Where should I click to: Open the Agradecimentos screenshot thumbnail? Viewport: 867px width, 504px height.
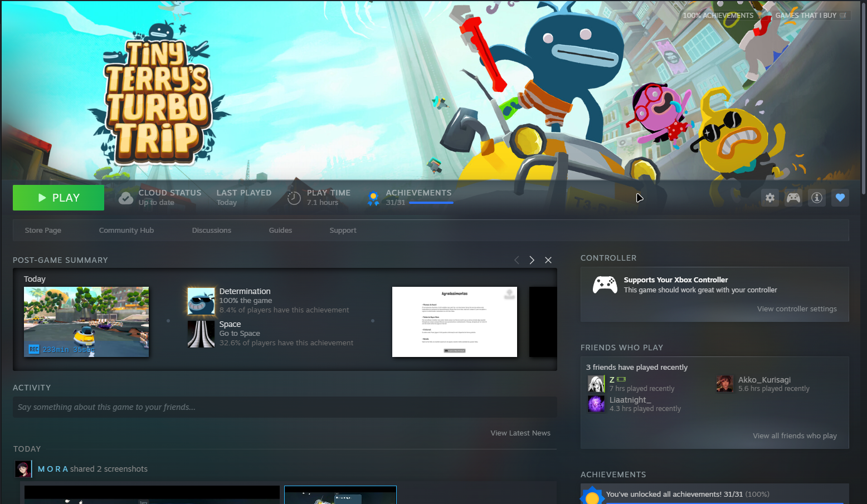tap(455, 322)
